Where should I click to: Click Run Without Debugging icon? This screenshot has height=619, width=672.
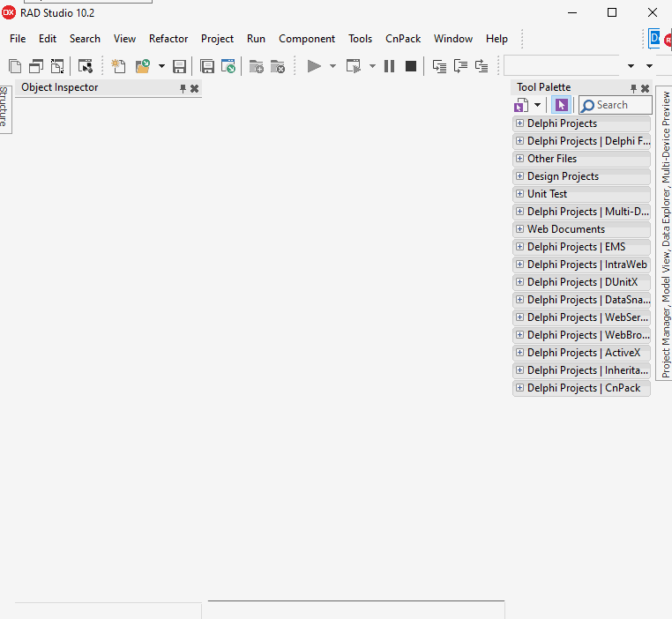354,66
